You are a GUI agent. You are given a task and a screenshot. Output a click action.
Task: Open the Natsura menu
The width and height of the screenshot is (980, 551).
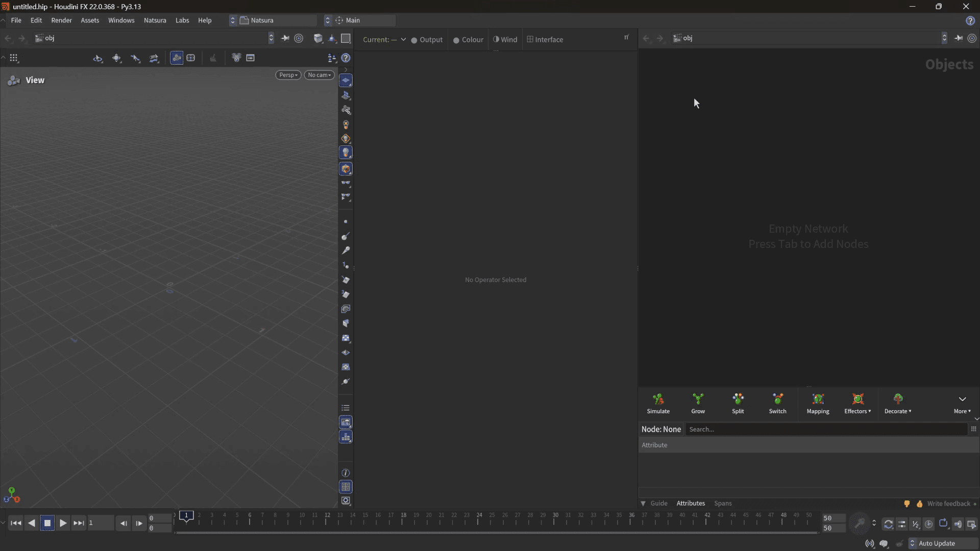point(155,20)
